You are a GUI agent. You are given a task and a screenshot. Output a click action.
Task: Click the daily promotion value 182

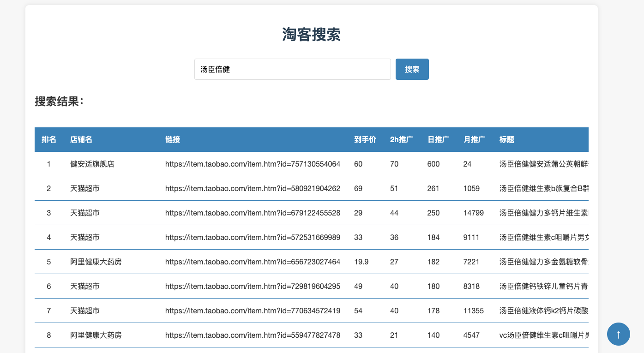pos(433,262)
